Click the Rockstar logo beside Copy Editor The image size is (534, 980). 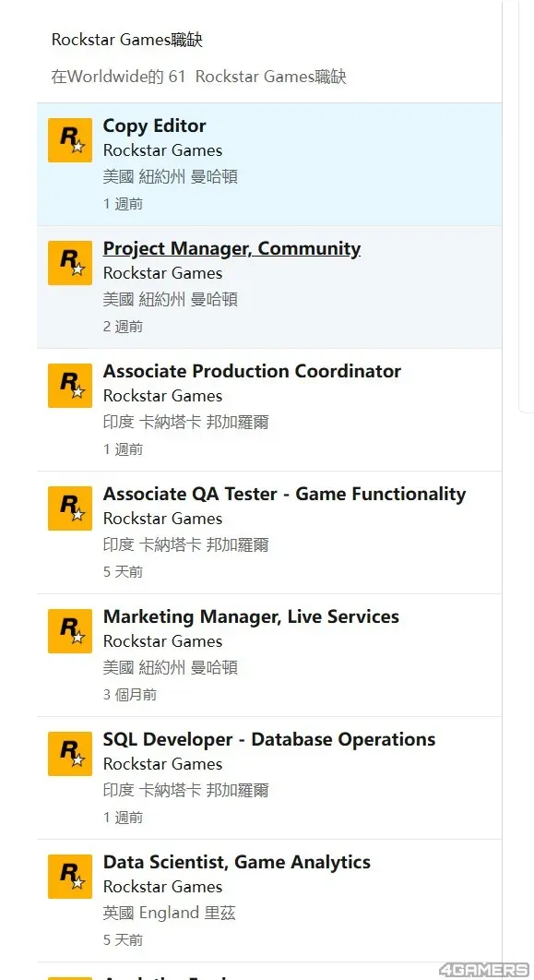pyautogui.click(x=70, y=140)
